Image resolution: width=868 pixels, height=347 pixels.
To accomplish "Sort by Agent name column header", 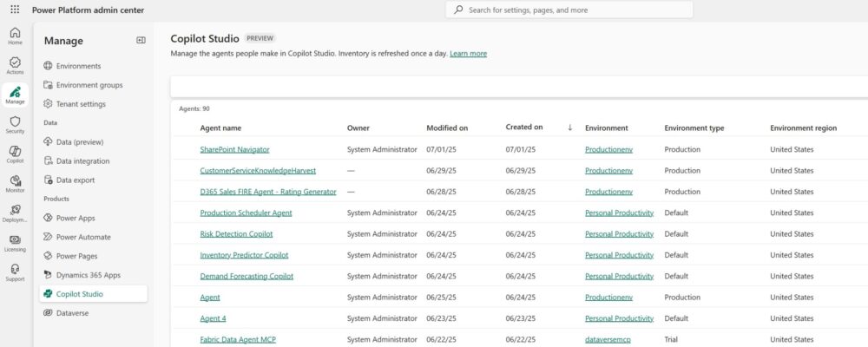I will [x=220, y=128].
